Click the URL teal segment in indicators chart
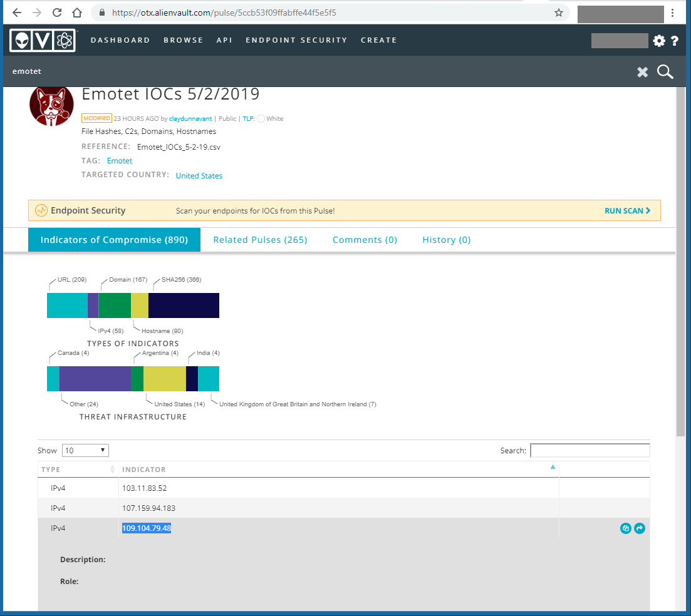The height and width of the screenshot is (616, 691). (x=67, y=305)
